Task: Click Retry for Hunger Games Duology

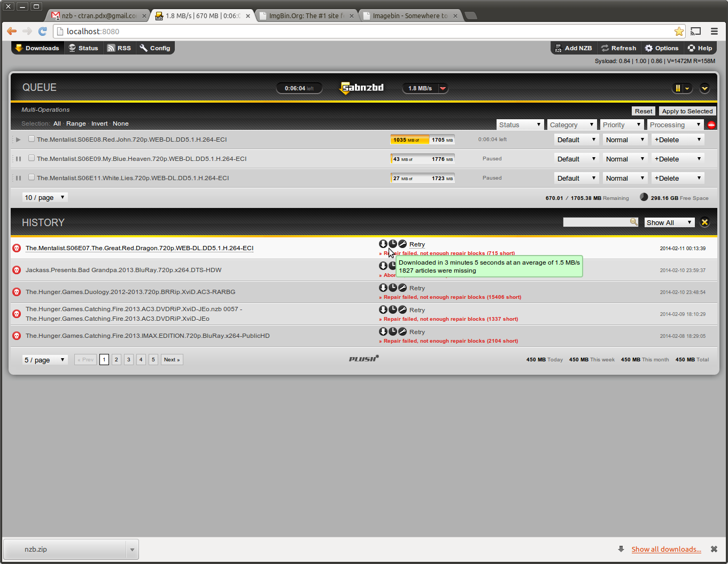Action: coord(417,288)
